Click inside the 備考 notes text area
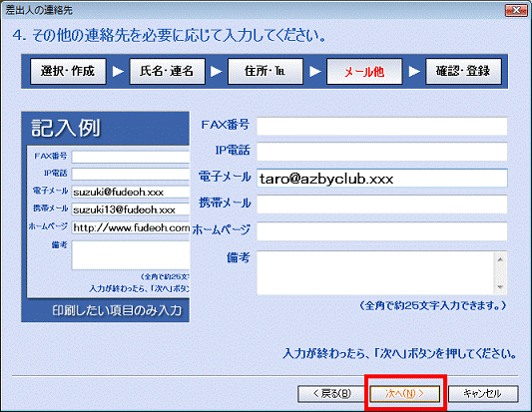Screen dimensions: 532x412 click(375, 273)
